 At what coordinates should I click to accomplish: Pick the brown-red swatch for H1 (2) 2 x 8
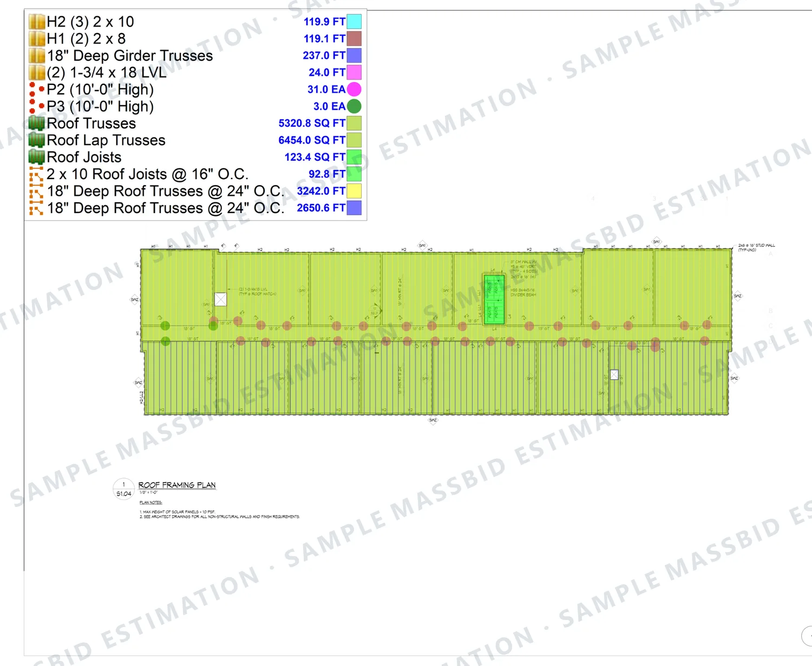354,38
